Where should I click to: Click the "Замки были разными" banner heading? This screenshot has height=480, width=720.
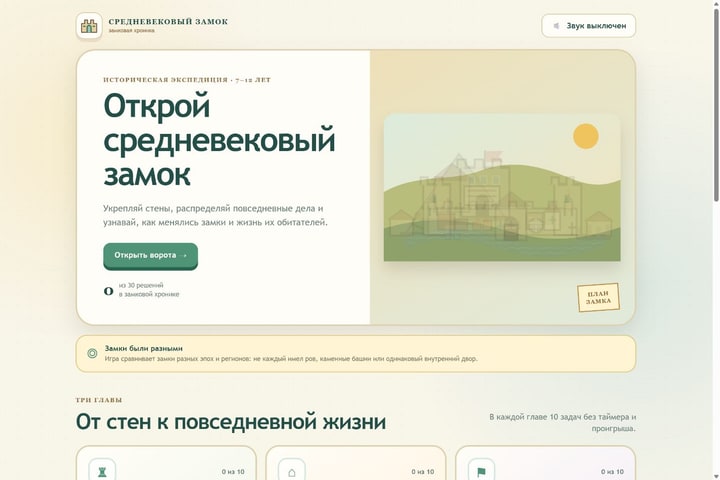143,348
